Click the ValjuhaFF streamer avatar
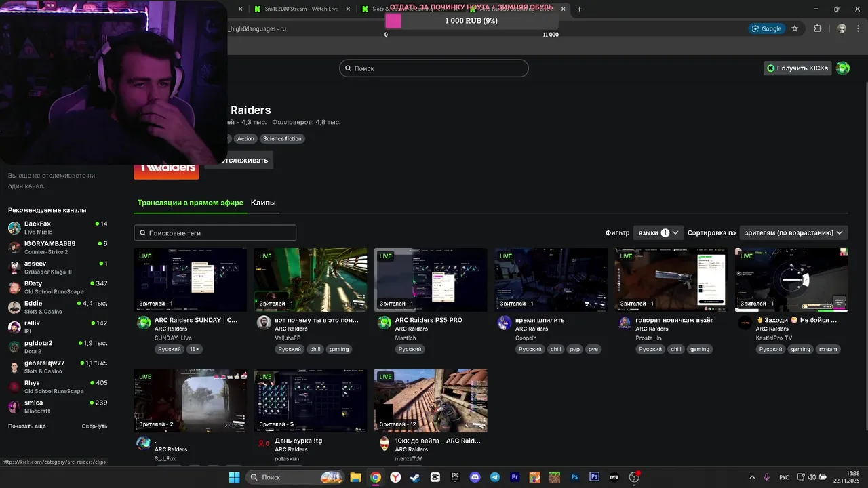Viewport: 868px width, 488px height. click(264, 323)
